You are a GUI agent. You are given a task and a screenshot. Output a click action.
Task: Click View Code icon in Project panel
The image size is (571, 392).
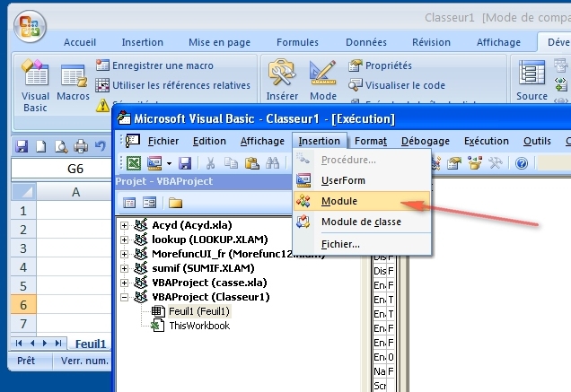pyautogui.click(x=129, y=203)
